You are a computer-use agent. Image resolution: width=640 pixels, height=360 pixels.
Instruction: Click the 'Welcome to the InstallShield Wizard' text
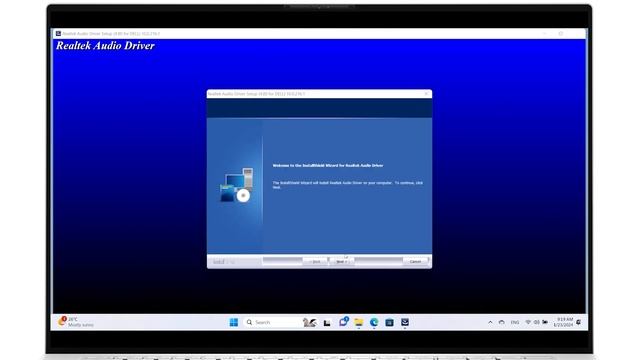[328, 166]
